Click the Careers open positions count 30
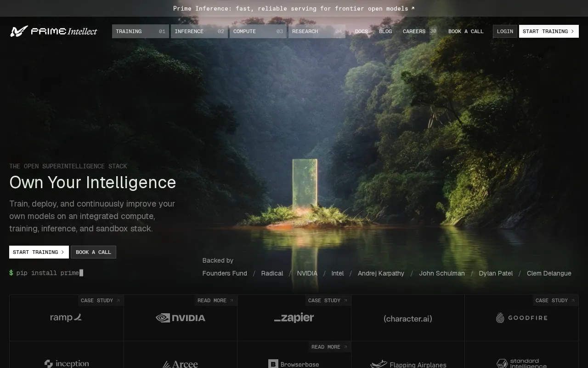 [x=433, y=31]
